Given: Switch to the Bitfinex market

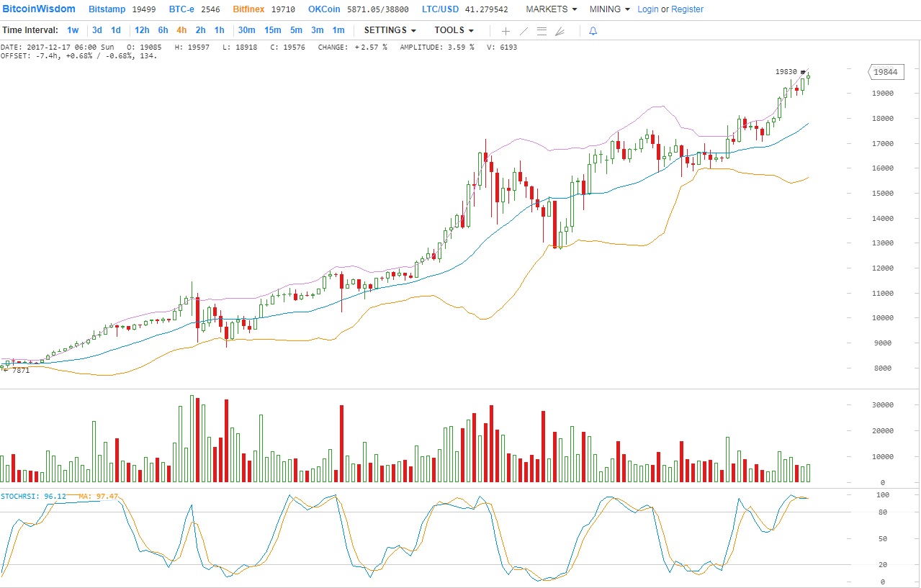Looking at the screenshot, I should 248,9.
